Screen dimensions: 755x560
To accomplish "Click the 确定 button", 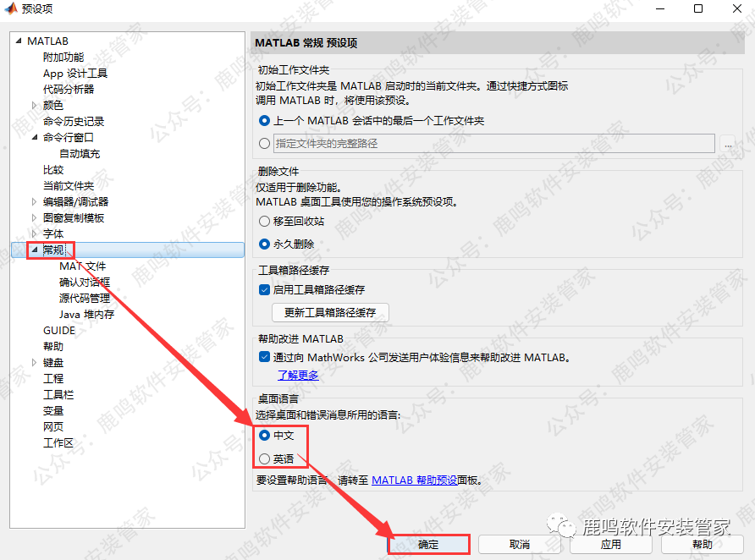I will pyautogui.click(x=428, y=545).
